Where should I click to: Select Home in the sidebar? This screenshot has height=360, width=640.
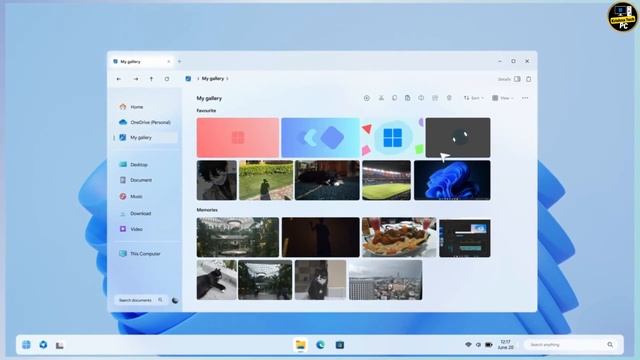pos(145,107)
